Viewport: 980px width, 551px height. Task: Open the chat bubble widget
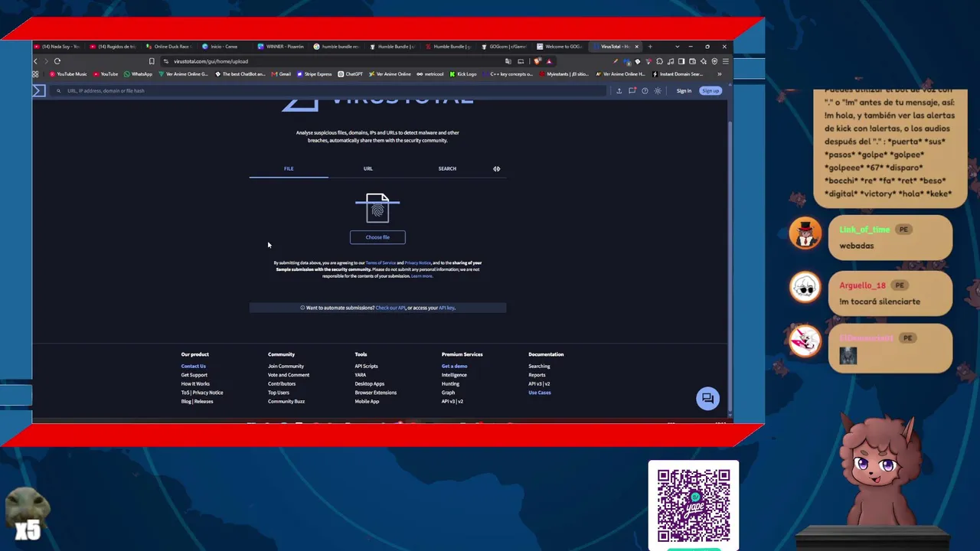[x=707, y=398]
